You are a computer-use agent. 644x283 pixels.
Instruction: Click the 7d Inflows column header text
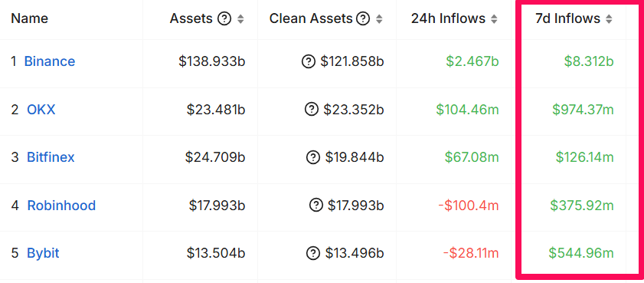(x=568, y=18)
